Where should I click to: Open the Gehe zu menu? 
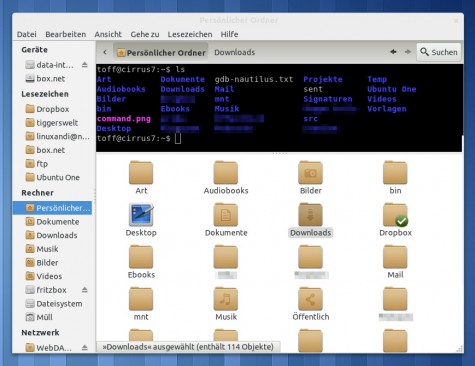coord(145,34)
